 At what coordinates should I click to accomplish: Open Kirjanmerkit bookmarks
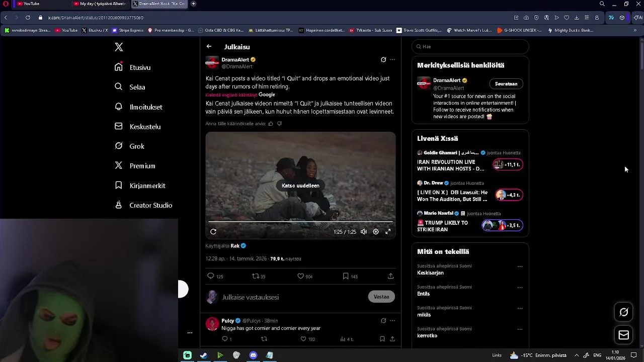[140, 186]
